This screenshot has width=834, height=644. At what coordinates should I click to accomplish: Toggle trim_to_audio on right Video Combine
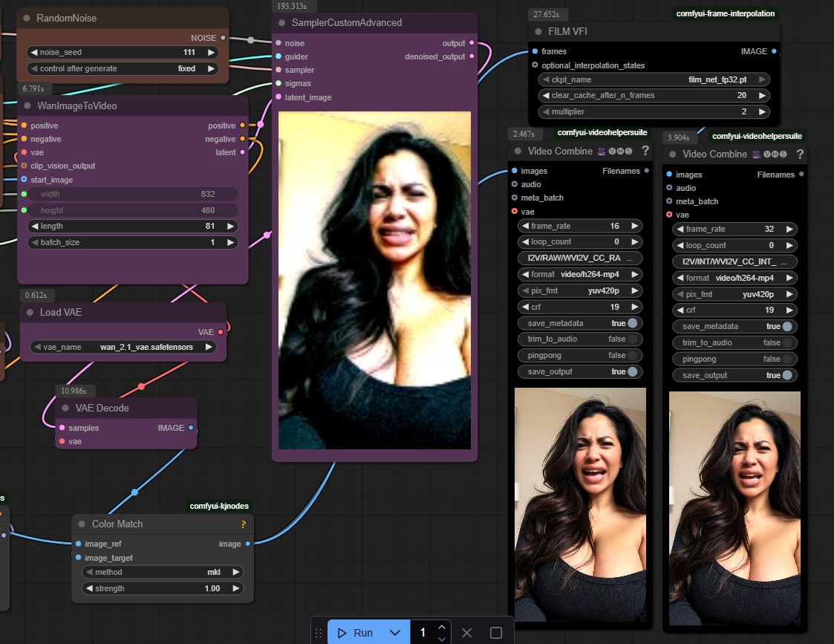click(734, 342)
